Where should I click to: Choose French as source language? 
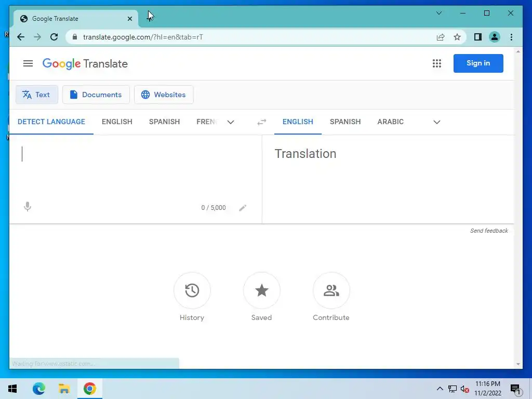pos(206,122)
